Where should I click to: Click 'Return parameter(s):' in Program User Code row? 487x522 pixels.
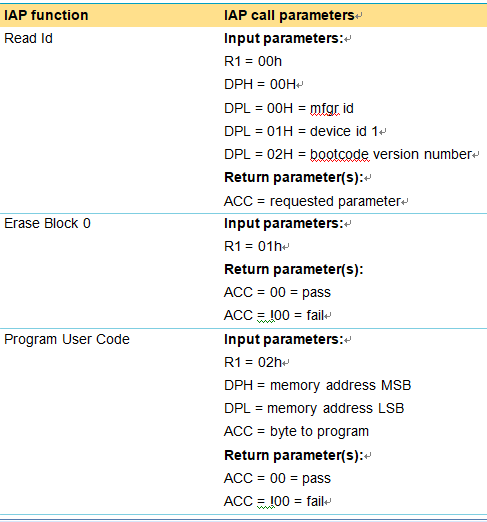294,455
